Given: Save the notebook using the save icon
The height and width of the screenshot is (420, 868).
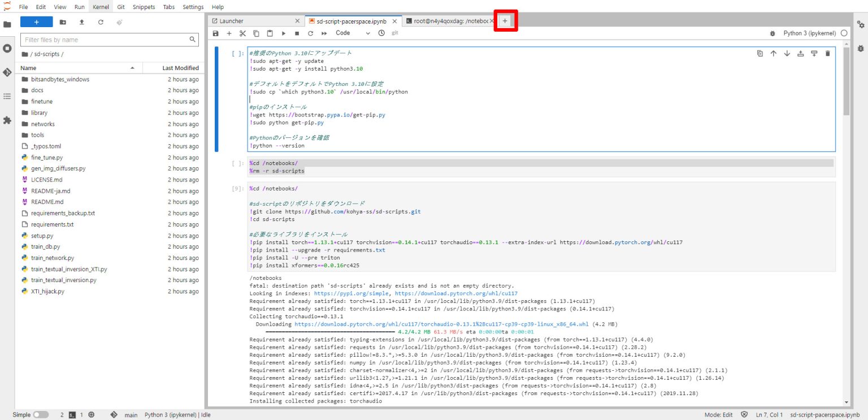Looking at the screenshot, I should click(216, 33).
